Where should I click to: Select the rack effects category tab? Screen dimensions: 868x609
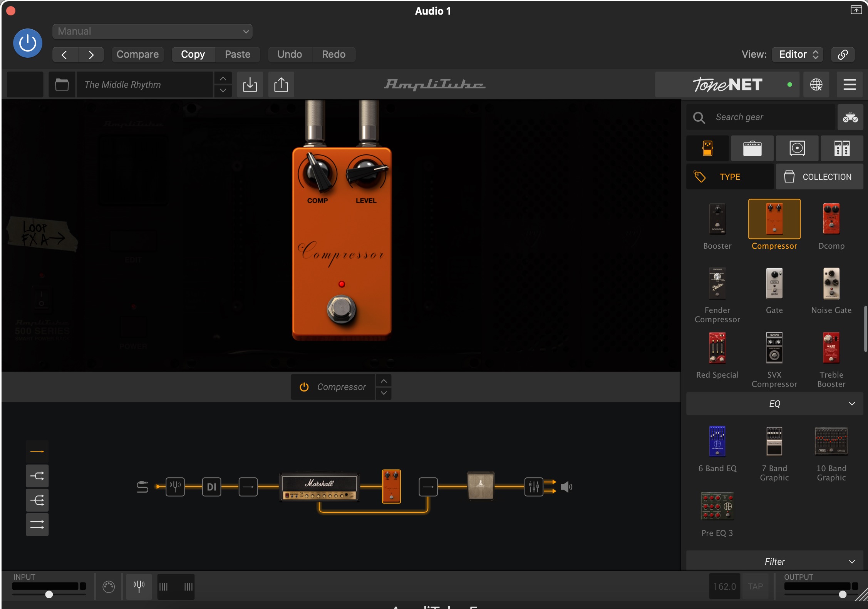[842, 148]
